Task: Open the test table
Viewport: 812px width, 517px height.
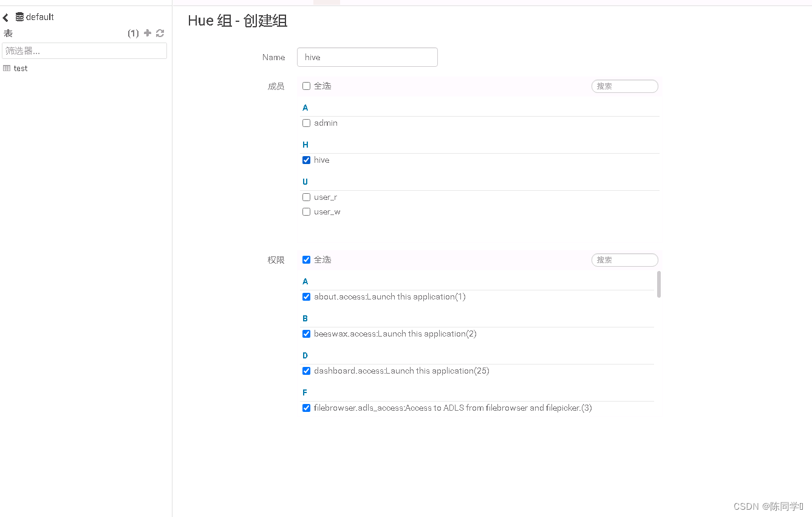Action: (21, 69)
